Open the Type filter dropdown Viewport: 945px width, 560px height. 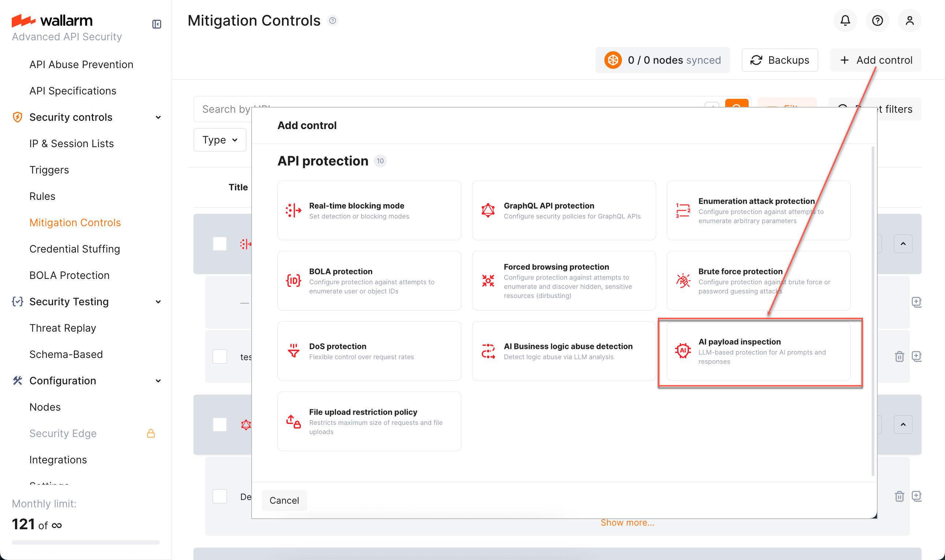(219, 139)
